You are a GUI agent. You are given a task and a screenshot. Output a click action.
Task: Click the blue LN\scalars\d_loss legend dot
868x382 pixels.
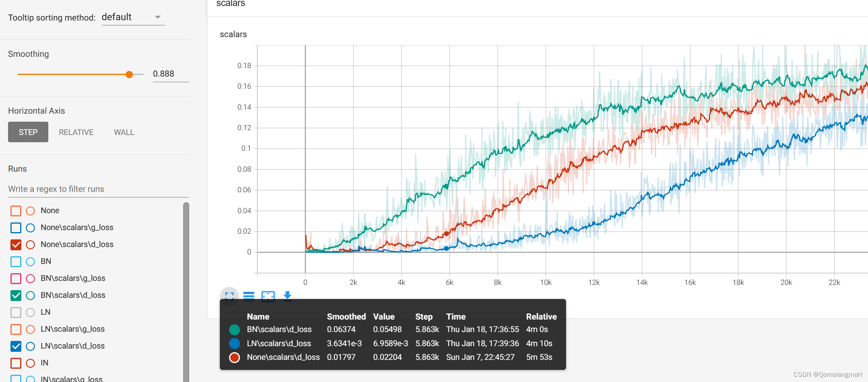tap(234, 343)
